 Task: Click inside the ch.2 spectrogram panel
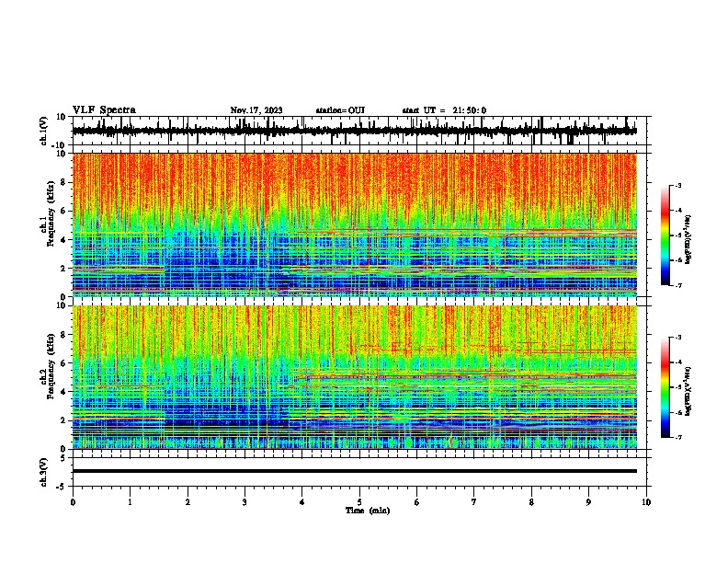[355, 377]
